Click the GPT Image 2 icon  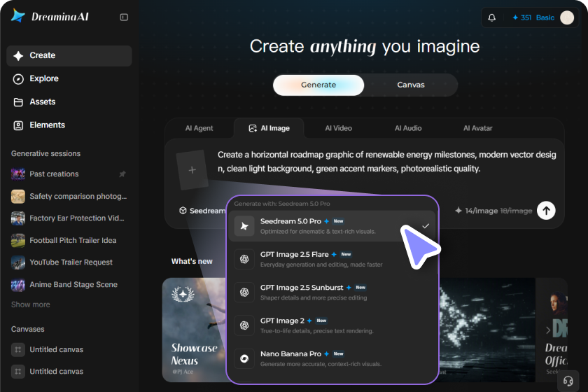click(x=244, y=325)
